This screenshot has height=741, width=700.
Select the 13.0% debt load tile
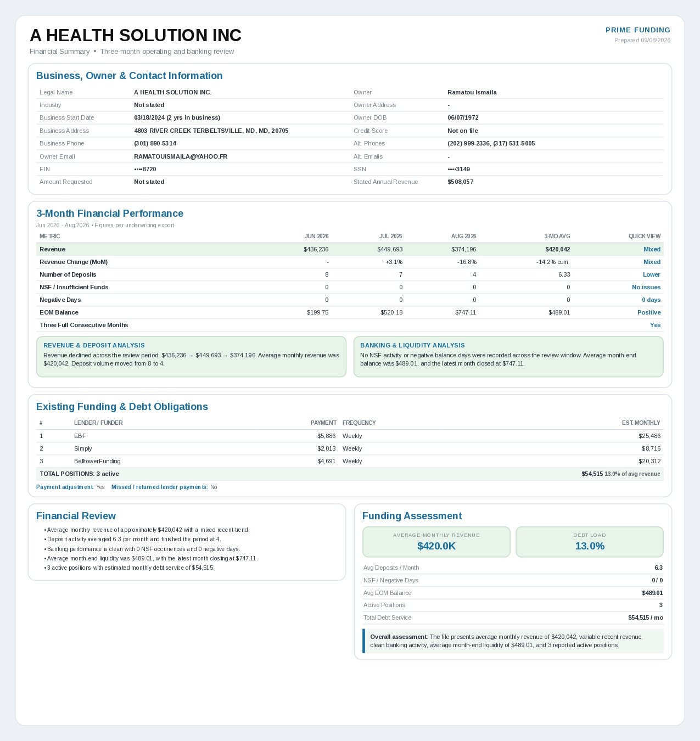[x=590, y=542]
